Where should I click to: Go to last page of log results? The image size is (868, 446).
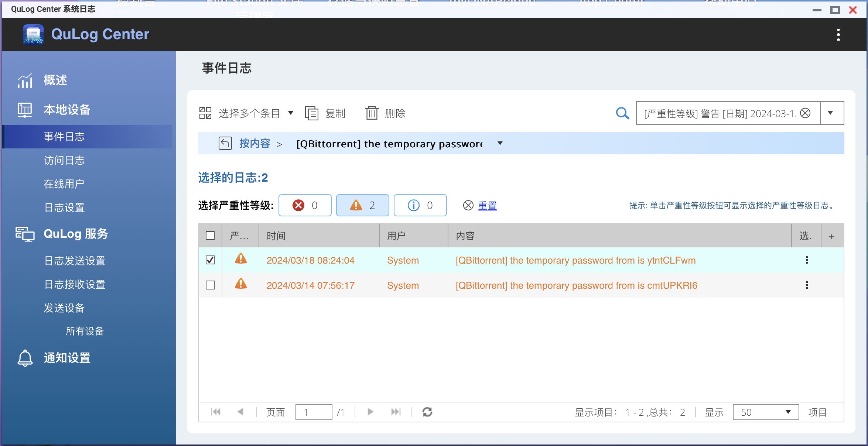point(396,412)
